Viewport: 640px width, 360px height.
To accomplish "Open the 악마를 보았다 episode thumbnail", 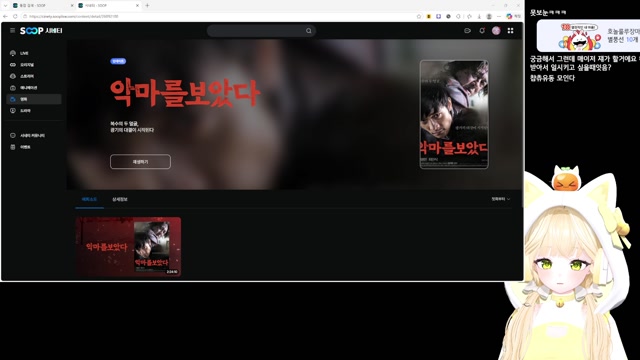I will point(128,247).
